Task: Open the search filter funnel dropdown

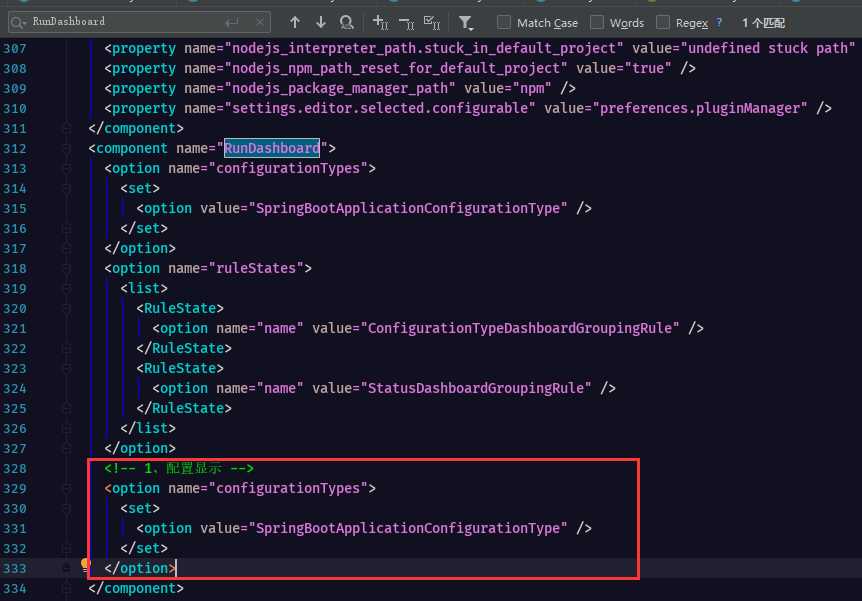Action: 466,23
